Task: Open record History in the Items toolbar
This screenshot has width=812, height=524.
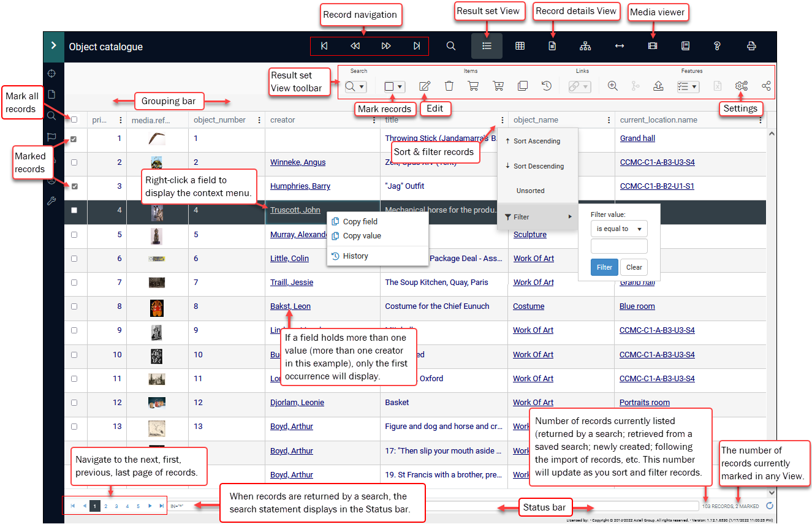Action: tap(547, 86)
